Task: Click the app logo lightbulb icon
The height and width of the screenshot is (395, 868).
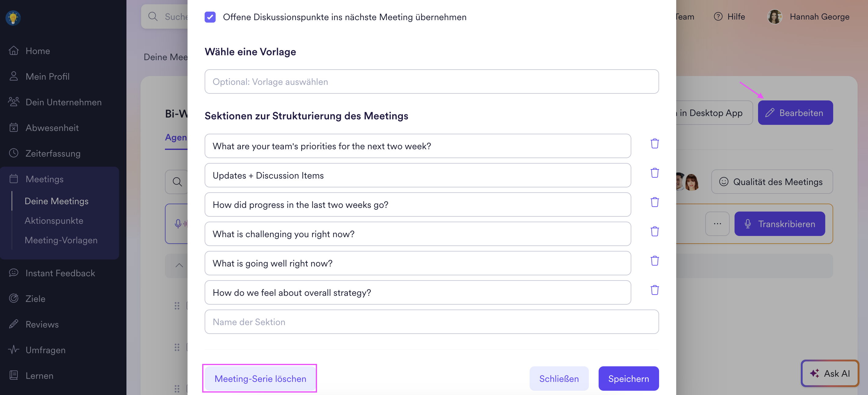Action: click(x=13, y=17)
